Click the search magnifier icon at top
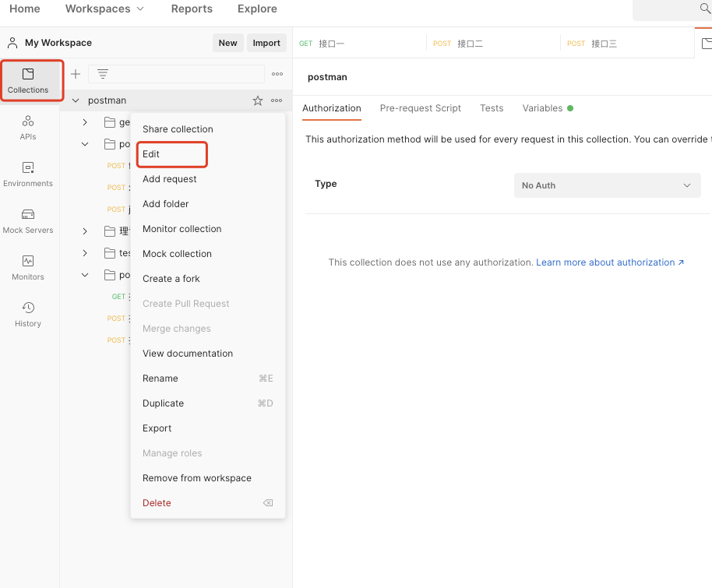 pyautogui.click(x=705, y=9)
